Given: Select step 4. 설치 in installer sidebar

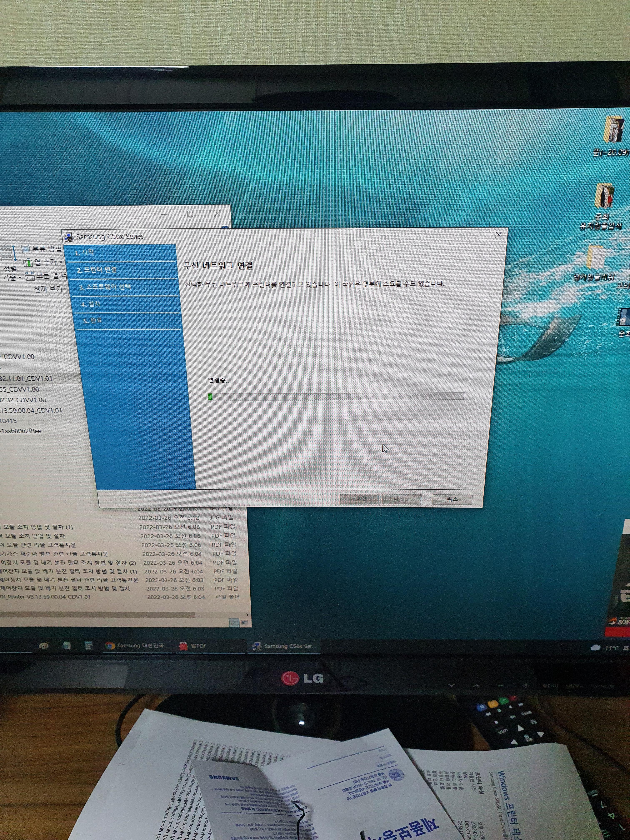Looking at the screenshot, I should (90, 304).
